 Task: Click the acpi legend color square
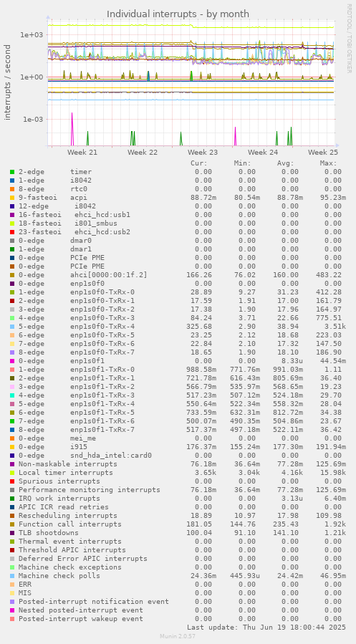click(12, 198)
